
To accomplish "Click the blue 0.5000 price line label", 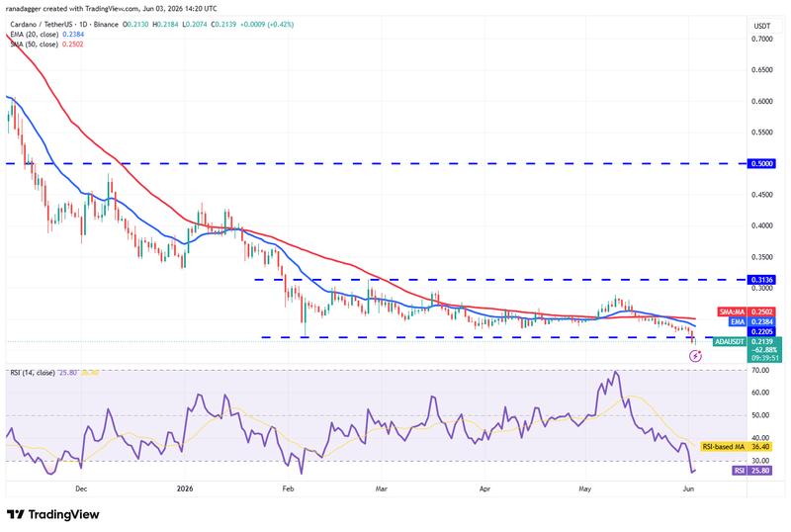I will pyautogui.click(x=761, y=163).
